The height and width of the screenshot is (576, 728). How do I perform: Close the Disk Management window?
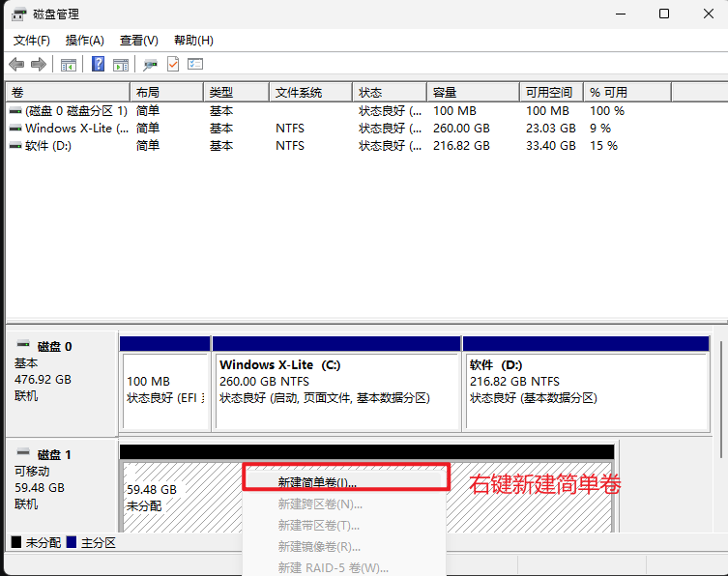coord(709,14)
